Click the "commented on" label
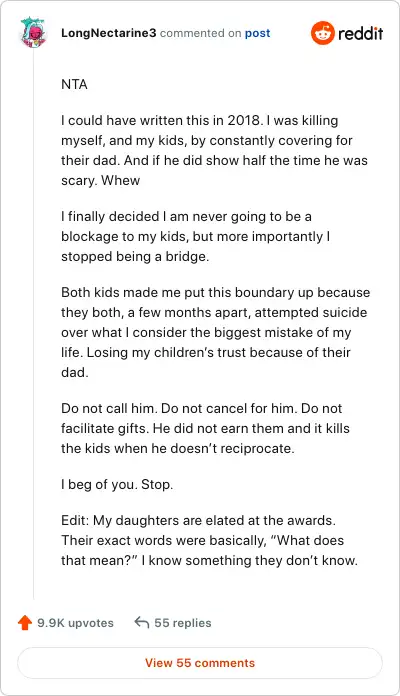This screenshot has width=400, height=696. point(201,33)
